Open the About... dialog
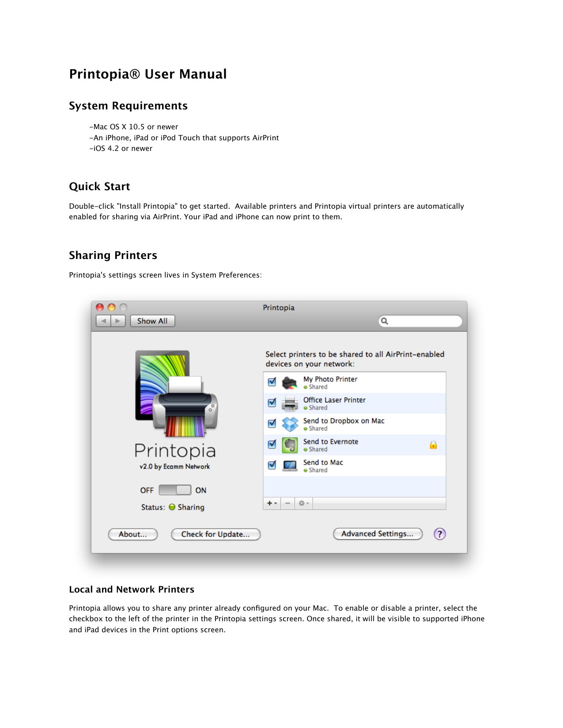 pyautogui.click(x=133, y=534)
